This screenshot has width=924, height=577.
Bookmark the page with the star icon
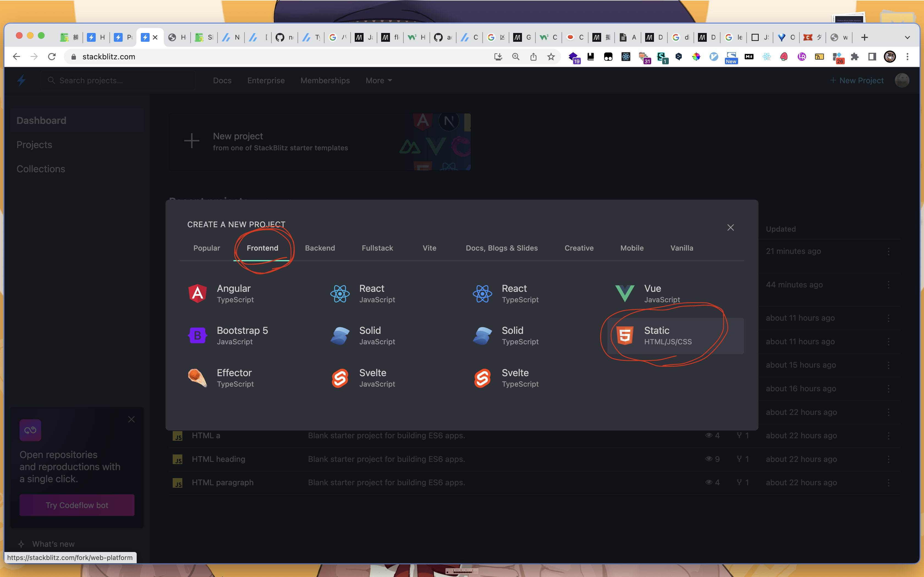click(551, 57)
